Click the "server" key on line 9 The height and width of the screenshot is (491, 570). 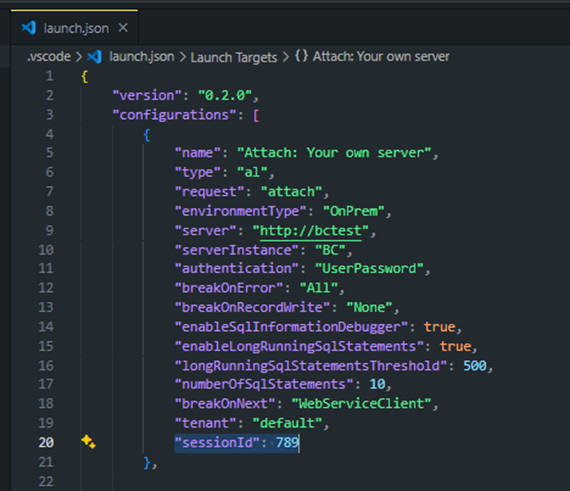(205, 231)
